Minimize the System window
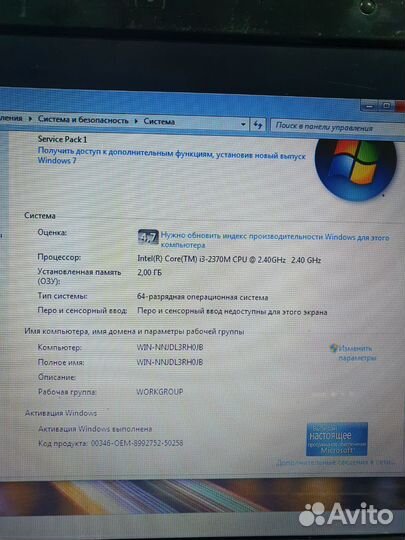This screenshot has height=540, width=405. 369,106
